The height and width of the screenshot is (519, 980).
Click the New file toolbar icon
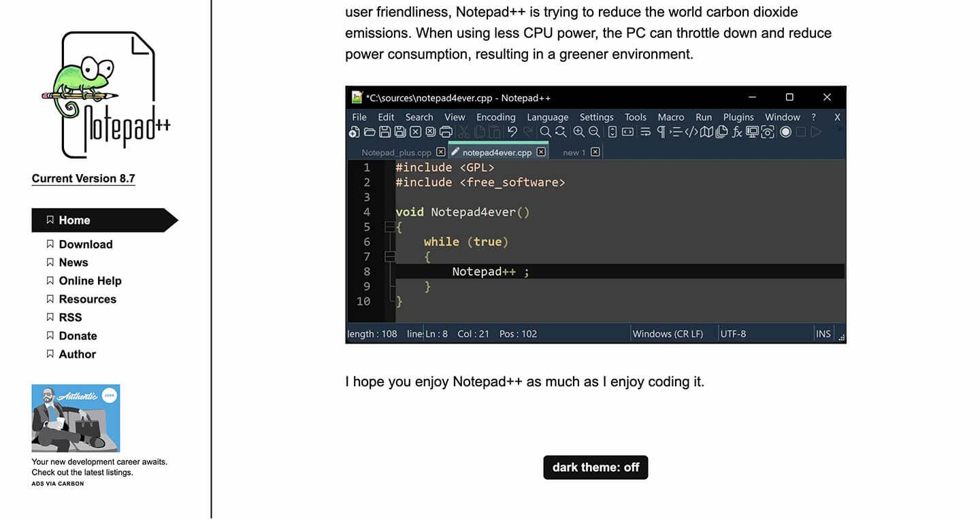(354, 132)
